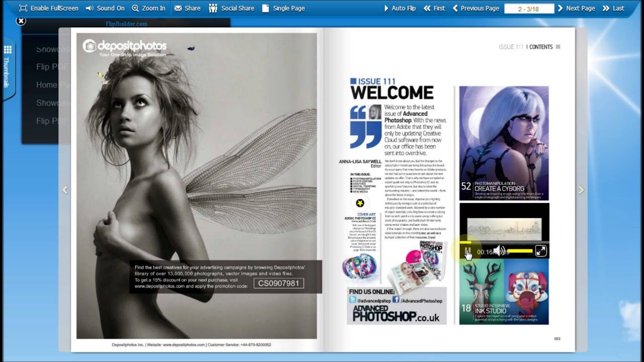The height and width of the screenshot is (362, 644).
Task: Click the WELCOME heading
Action: [392, 93]
